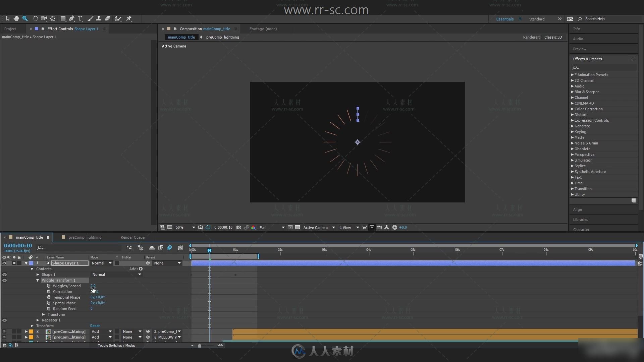
Task: Drag the Wiggles/Second value slider
Action: (x=93, y=286)
